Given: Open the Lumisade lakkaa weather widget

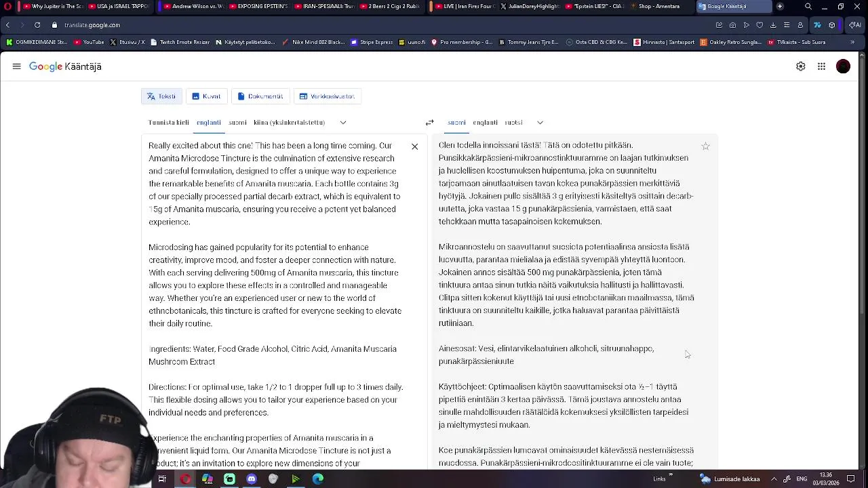Looking at the screenshot, I should pyautogui.click(x=730, y=479).
